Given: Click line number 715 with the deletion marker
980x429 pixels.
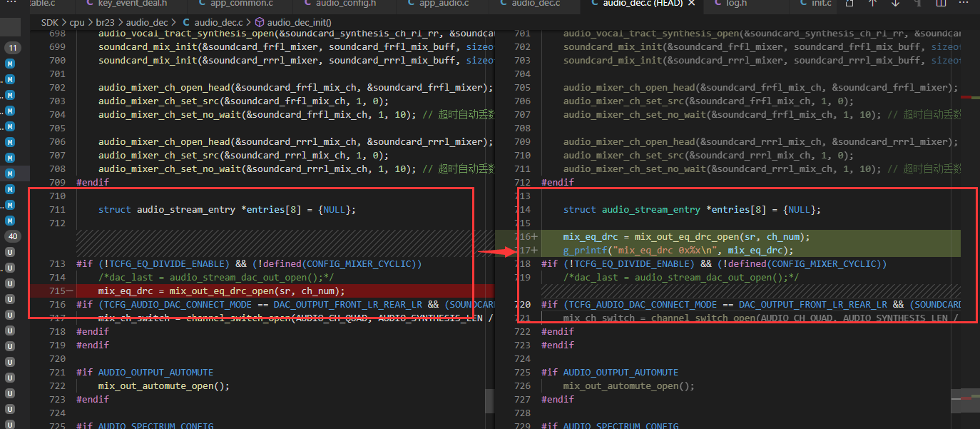Looking at the screenshot, I should 58,291.
